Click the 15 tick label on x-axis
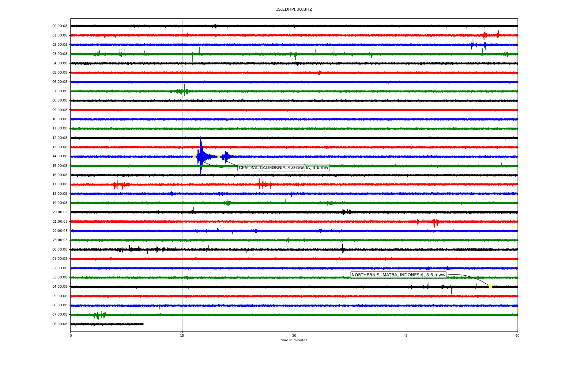The image size is (588, 368). tap(182, 335)
